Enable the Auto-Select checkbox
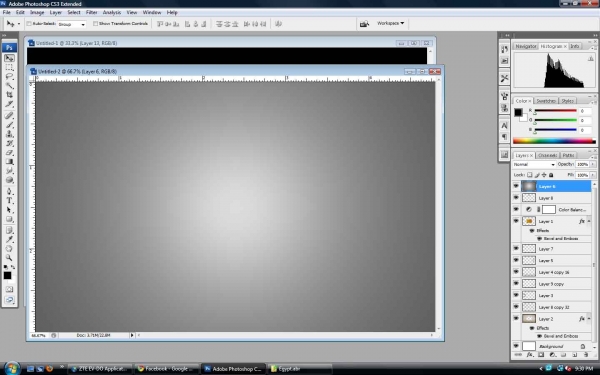The height and width of the screenshot is (375, 600). (29, 24)
